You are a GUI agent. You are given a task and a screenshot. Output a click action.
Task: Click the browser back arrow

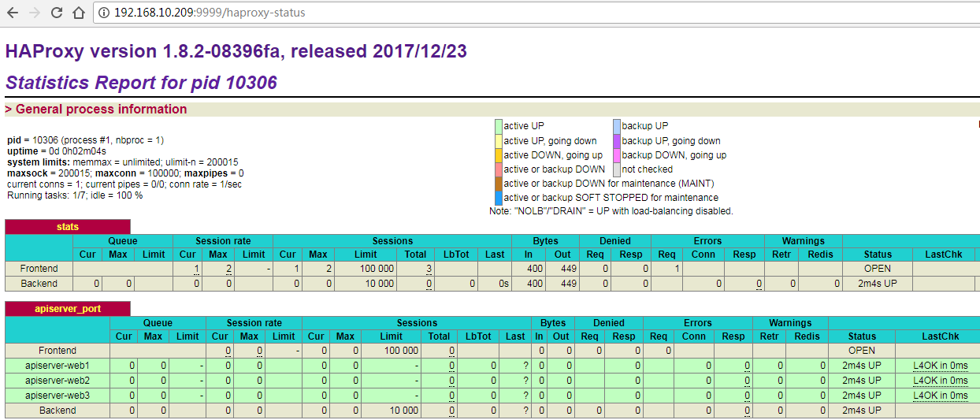13,13
